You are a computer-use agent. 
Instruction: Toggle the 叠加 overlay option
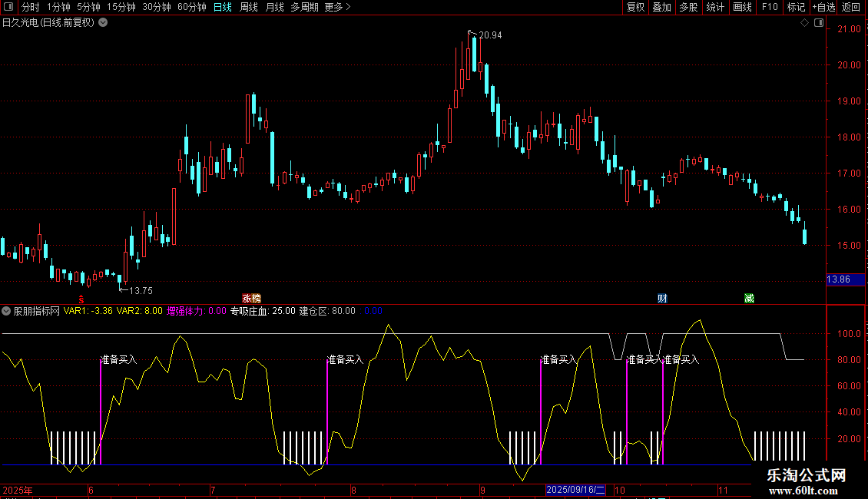click(x=661, y=8)
